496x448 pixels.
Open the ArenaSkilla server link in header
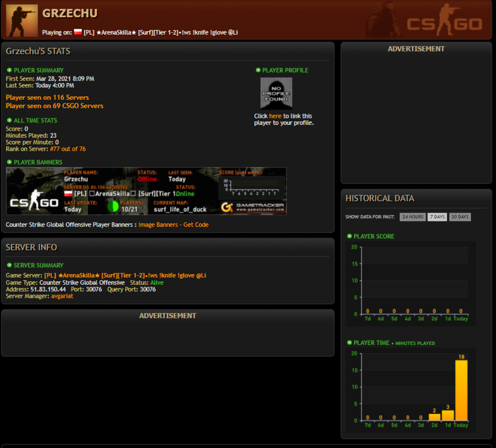[x=161, y=32]
